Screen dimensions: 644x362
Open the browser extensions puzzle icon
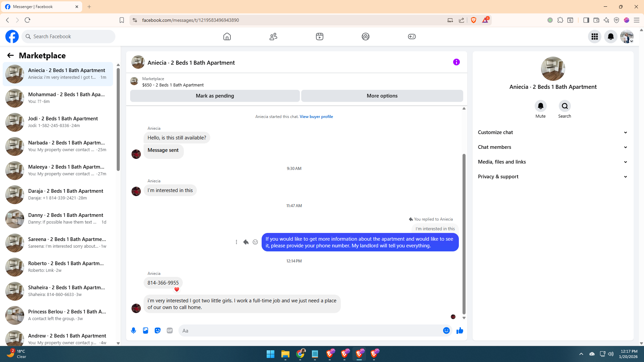560,20
